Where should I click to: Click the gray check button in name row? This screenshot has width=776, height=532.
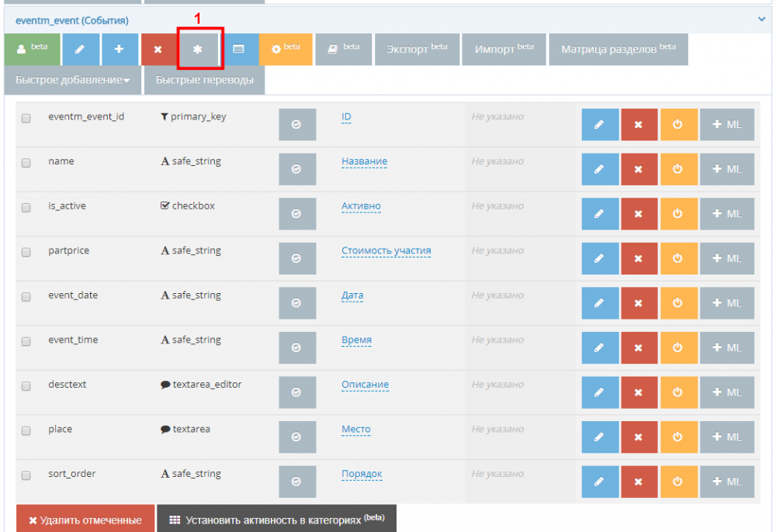pos(296,169)
